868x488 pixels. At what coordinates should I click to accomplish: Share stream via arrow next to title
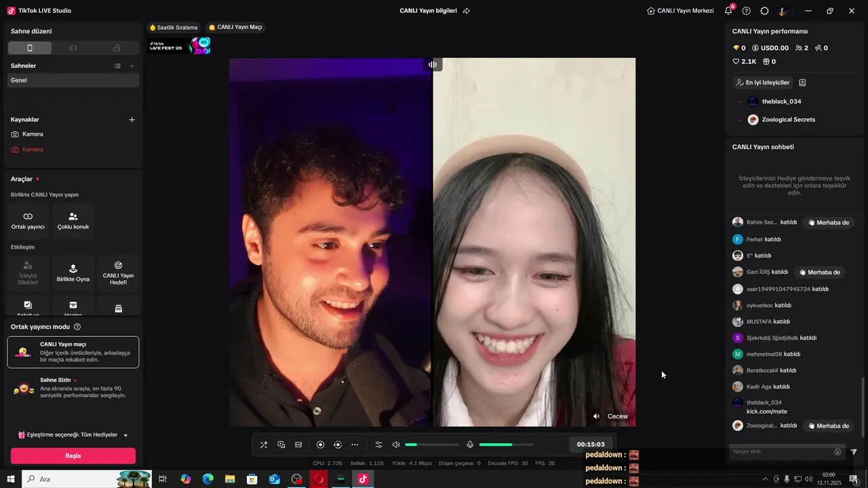(x=467, y=11)
